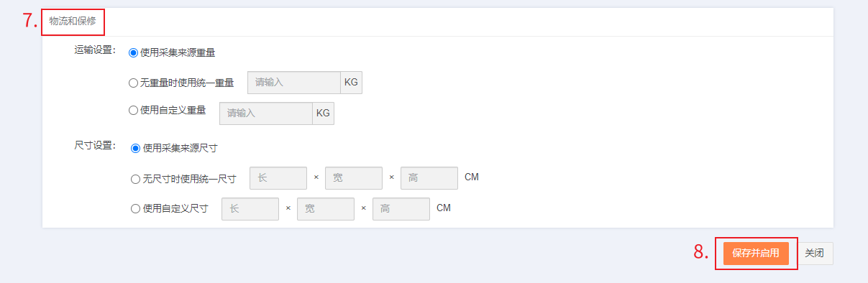
Task: Click the 高 field in unified size row
Action: coord(429,178)
